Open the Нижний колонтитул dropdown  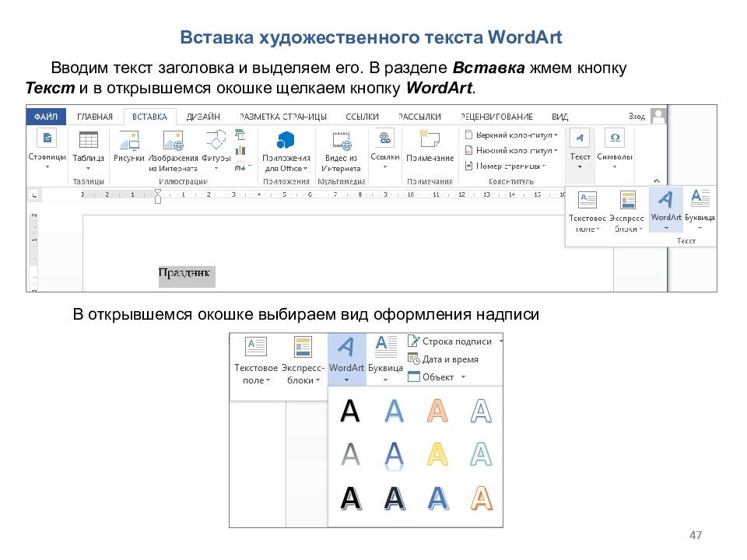(511, 150)
